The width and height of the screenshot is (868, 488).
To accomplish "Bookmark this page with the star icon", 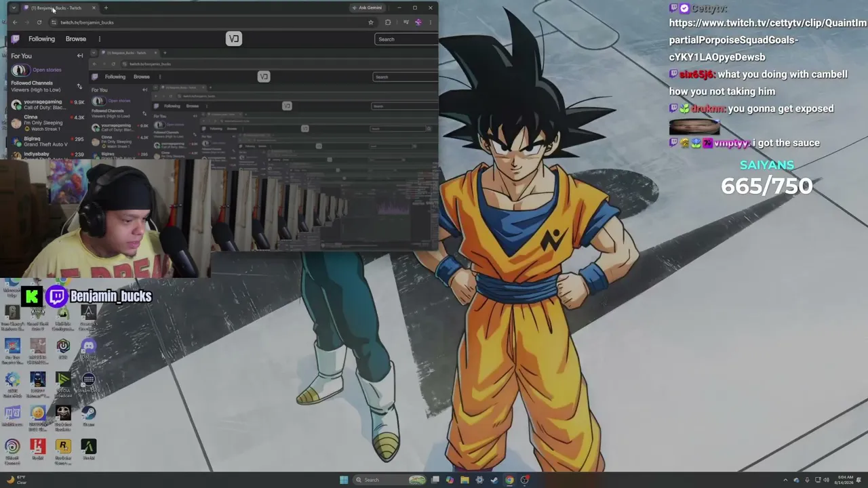I will [370, 22].
